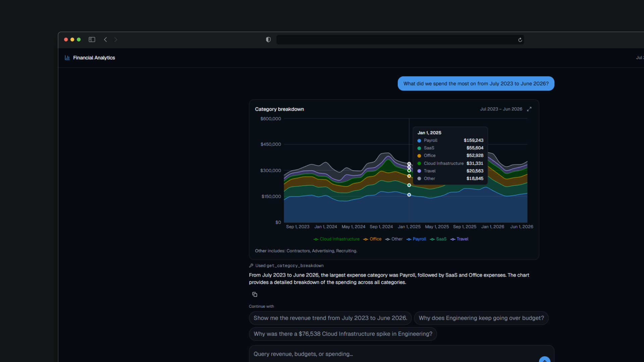Toggle Payroll series in chart legend

[416, 239]
